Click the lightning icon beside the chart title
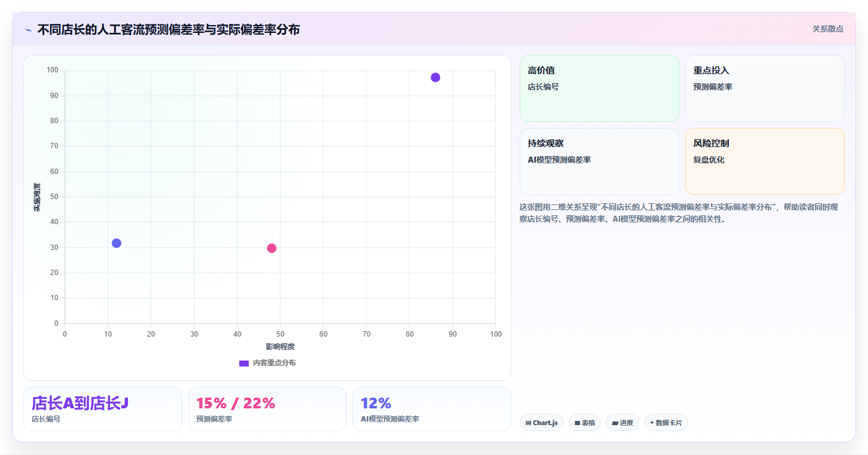The image size is (868, 455). pos(28,30)
